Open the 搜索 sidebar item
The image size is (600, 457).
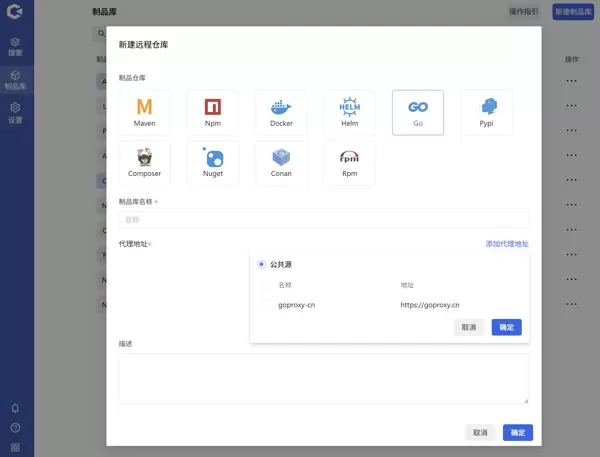pos(15,46)
